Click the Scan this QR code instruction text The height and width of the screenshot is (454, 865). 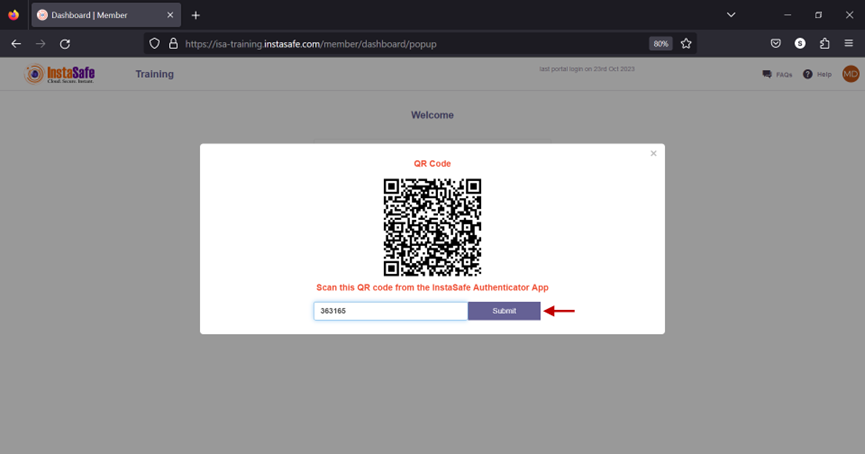point(432,287)
